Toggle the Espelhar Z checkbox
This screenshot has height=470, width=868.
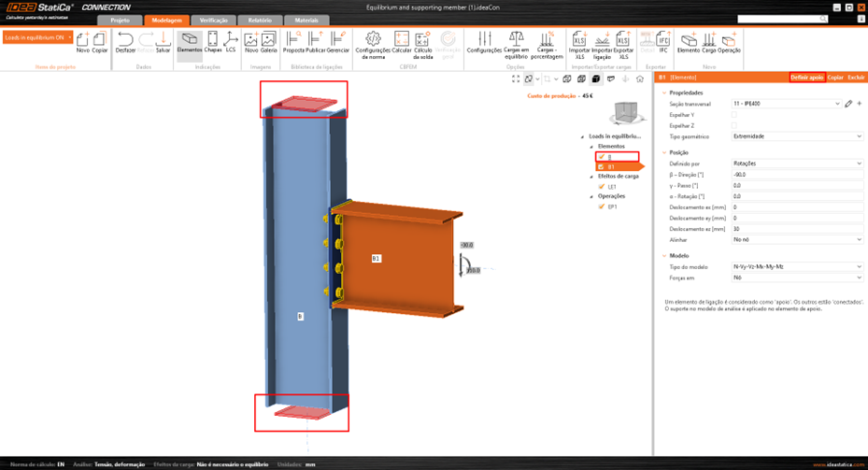pos(733,125)
